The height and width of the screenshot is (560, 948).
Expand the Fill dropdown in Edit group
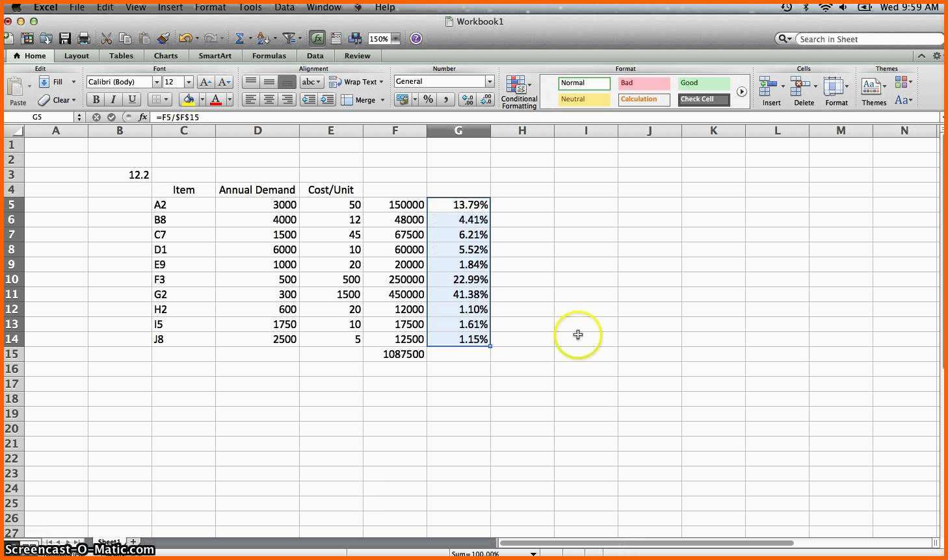(x=73, y=82)
